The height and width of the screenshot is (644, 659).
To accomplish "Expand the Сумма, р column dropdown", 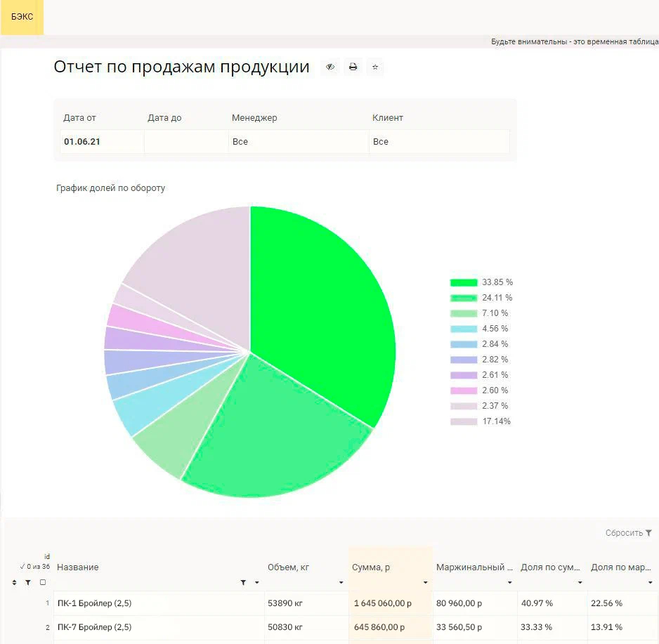I will tap(425, 583).
